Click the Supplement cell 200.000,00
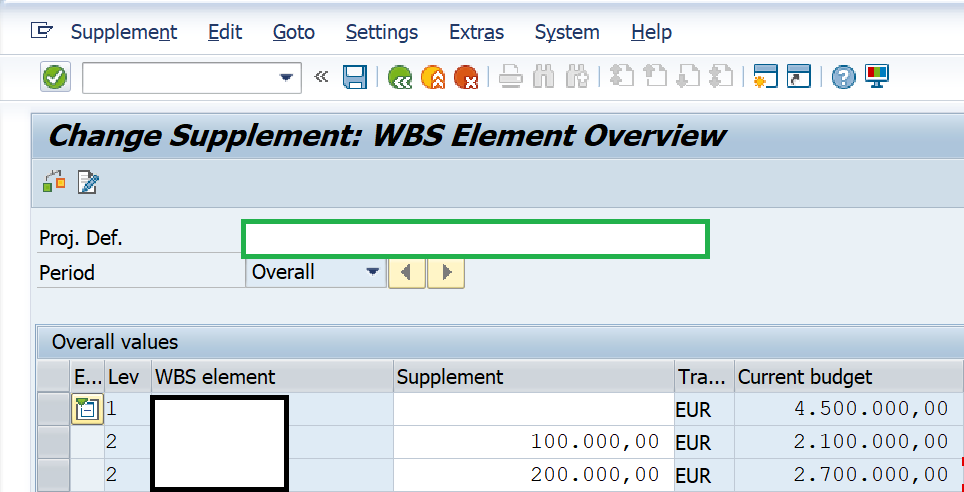 534,475
